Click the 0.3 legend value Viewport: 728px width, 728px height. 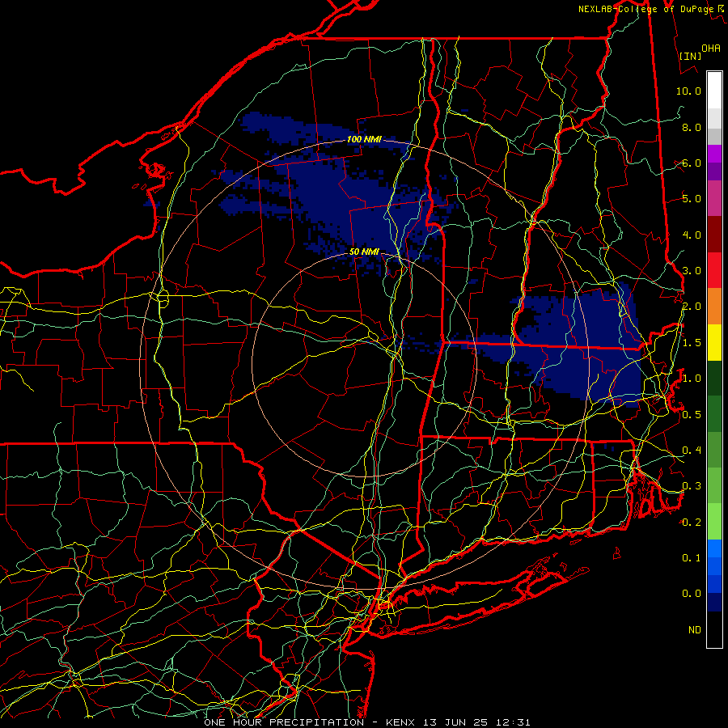692,486
